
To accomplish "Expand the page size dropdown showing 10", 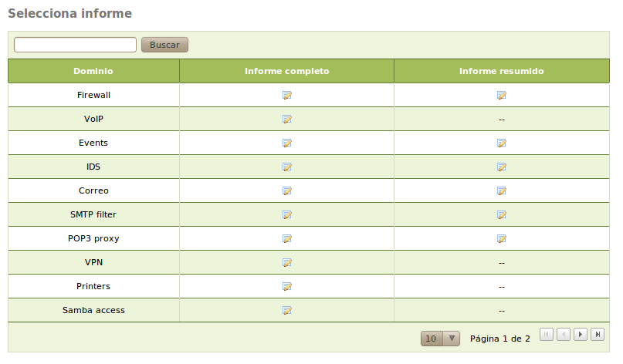I will pos(440,339).
